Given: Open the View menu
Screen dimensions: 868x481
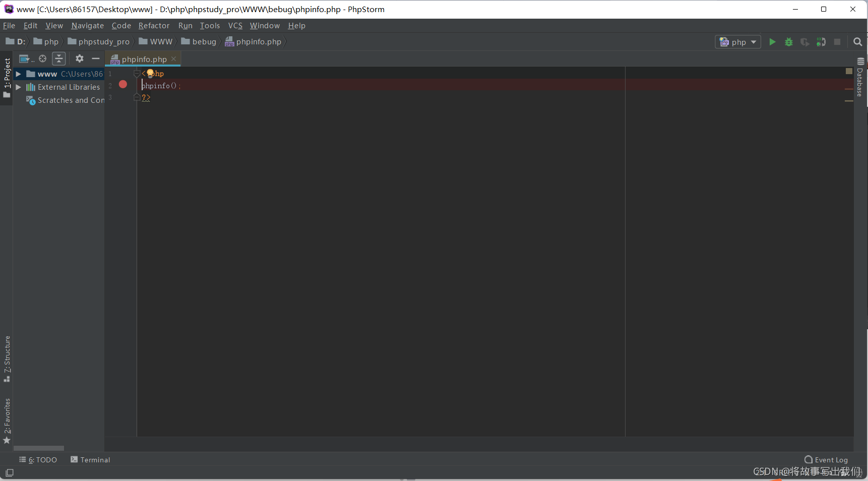Looking at the screenshot, I should tap(54, 26).
